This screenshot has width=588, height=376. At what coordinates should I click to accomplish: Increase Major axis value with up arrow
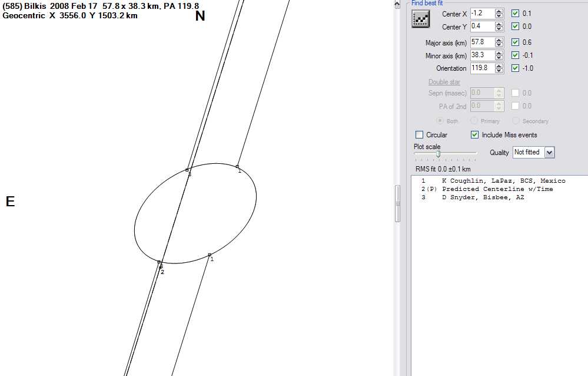coord(499,40)
